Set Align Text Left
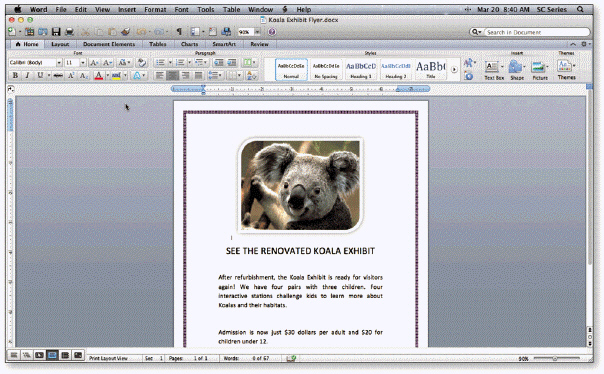Screen dimensions: 604x374 click(159, 75)
